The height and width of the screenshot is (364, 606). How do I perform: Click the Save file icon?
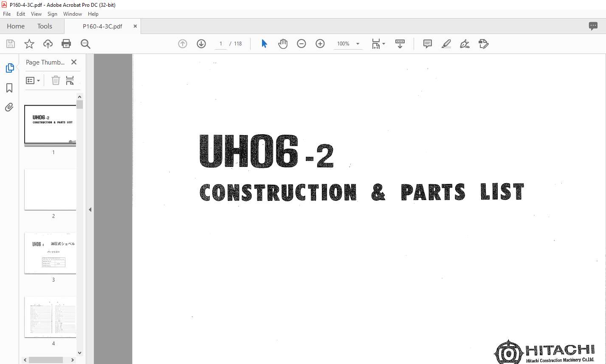click(11, 44)
